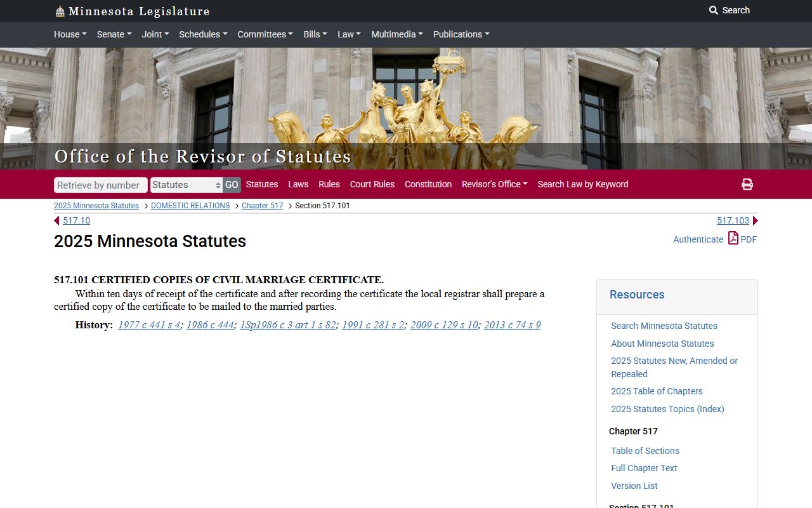This screenshot has width=812, height=508.
Task: Click the GO button
Action: [x=232, y=185]
